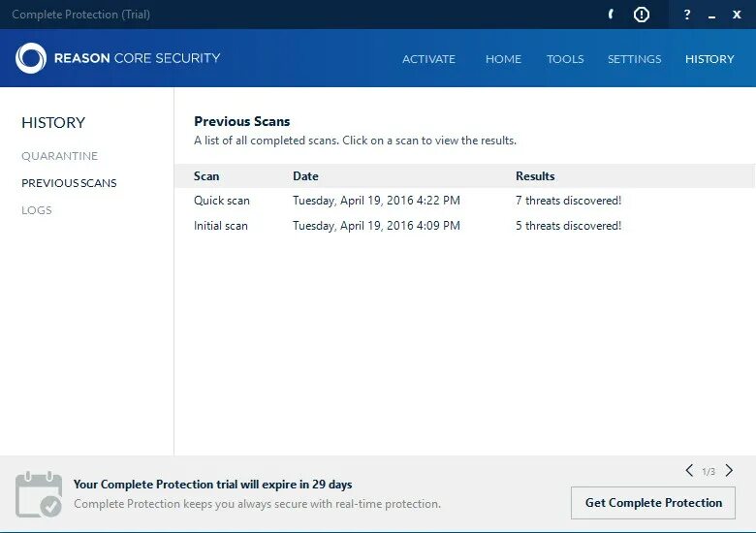Click the date April 19, 2016 4:09 PM

[x=376, y=226]
